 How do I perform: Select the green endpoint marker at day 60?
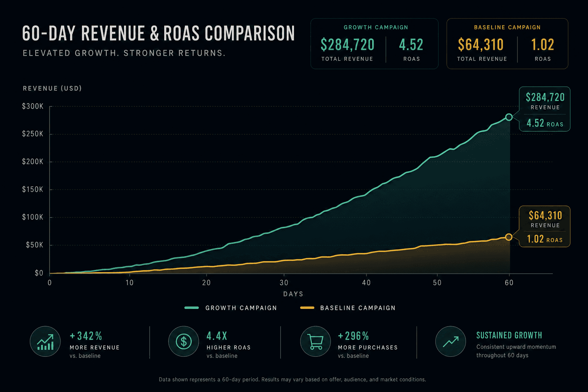509,117
